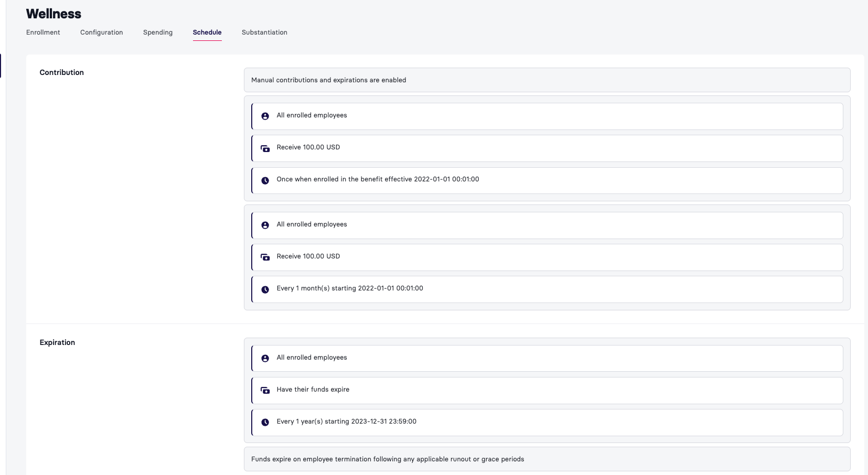Open the Enrollment tab
The image size is (868, 475).
click(43, 33)
